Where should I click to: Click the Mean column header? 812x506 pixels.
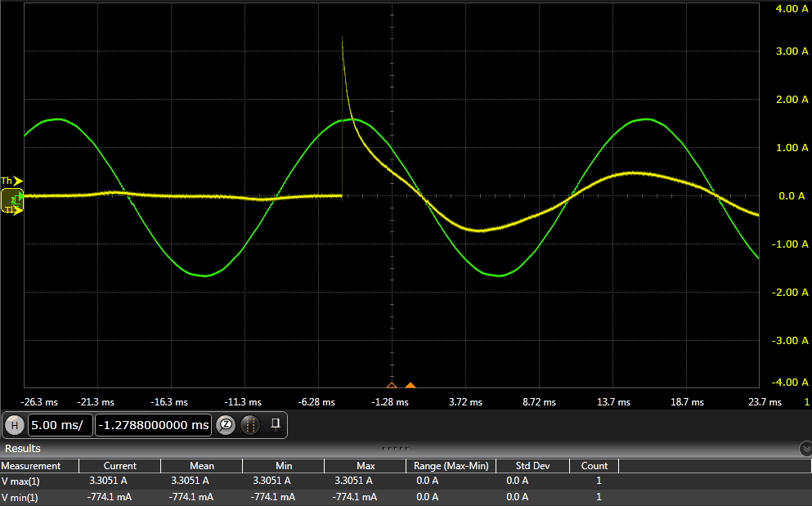(201, 466)
